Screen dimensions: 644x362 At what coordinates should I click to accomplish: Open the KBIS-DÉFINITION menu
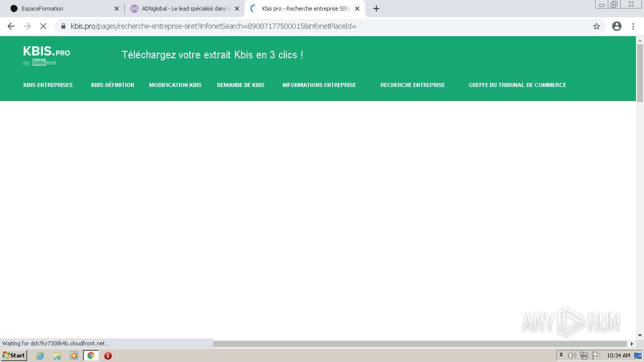(113, 85)
